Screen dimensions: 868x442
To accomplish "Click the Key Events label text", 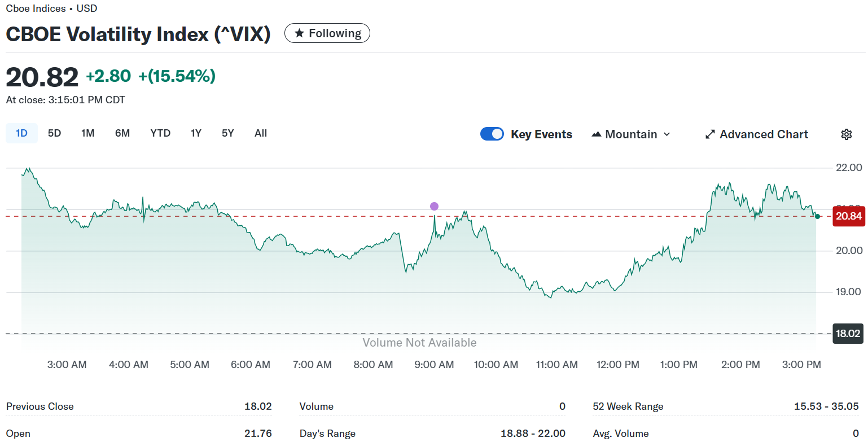I will pyautogui.click(x=541, y=134).
